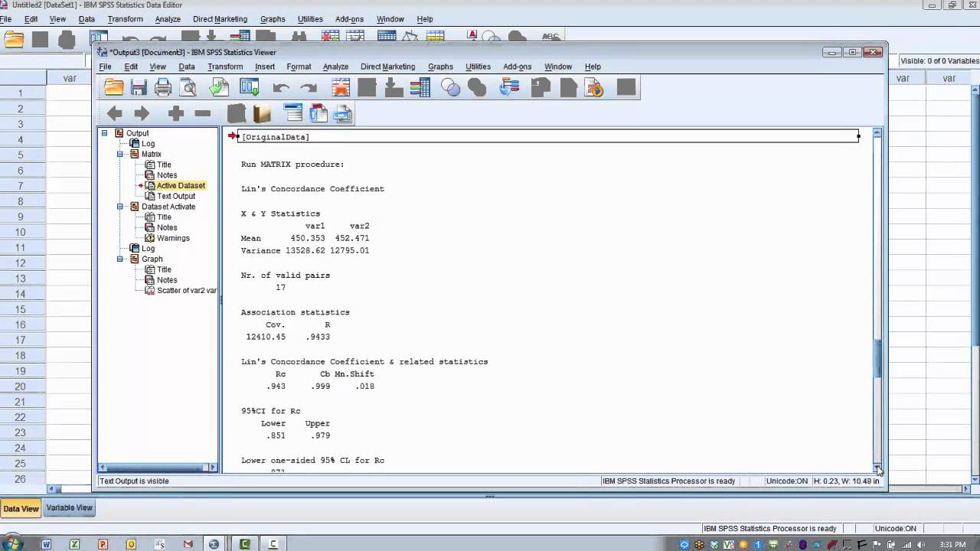Select Text Output under Matrix
The height and width of the screenshot is (551, 980).
click(176, 196)
